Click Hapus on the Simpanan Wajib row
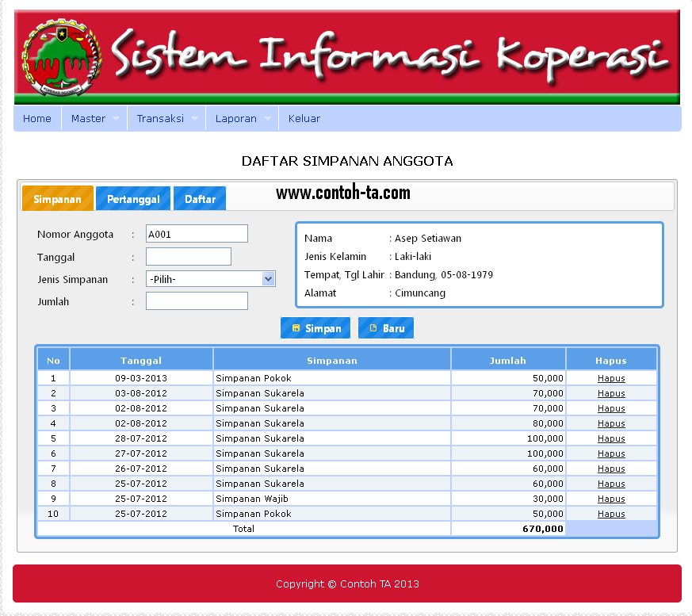This screenshot has width=692, height=616. point(610,499)
